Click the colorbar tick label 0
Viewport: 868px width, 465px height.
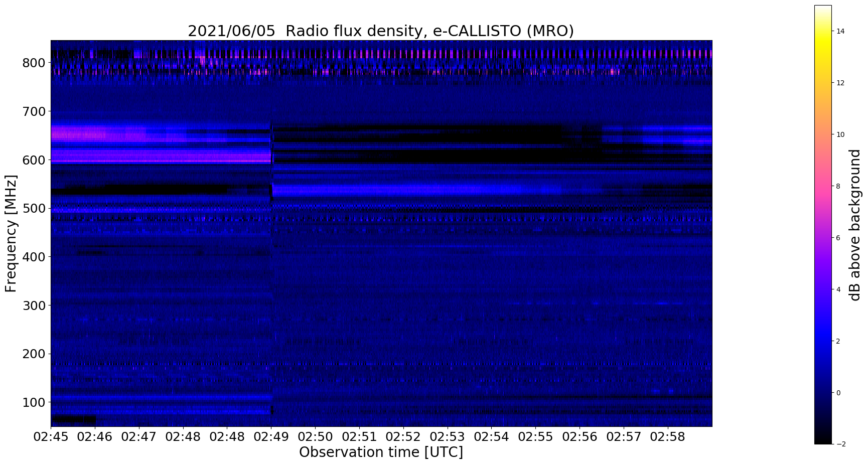tap(838, 393)
